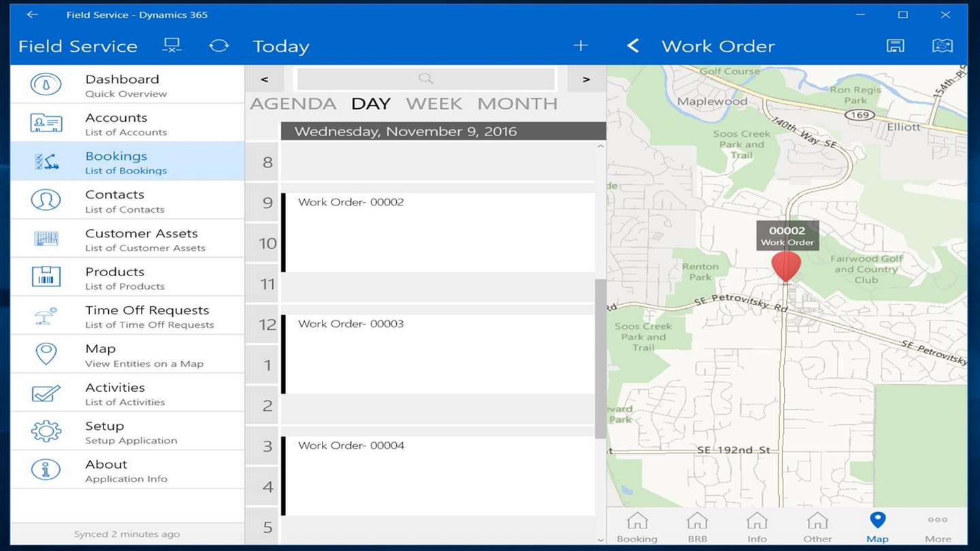
Task: Open the Dashboard compass icon
Action: (46, 84)
